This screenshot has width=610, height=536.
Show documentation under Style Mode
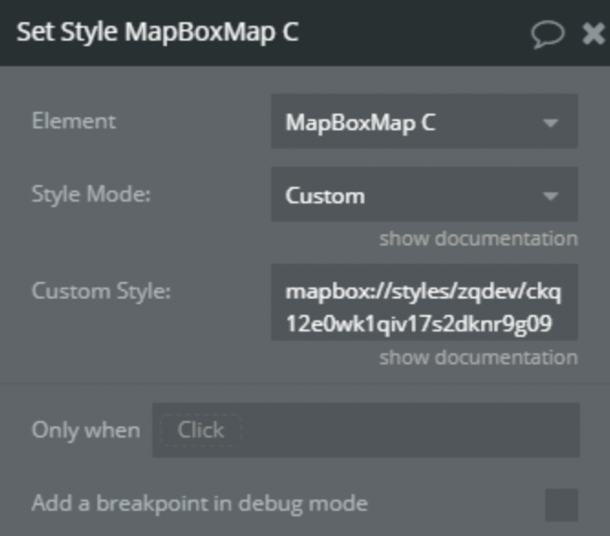[x=479, y=239]
